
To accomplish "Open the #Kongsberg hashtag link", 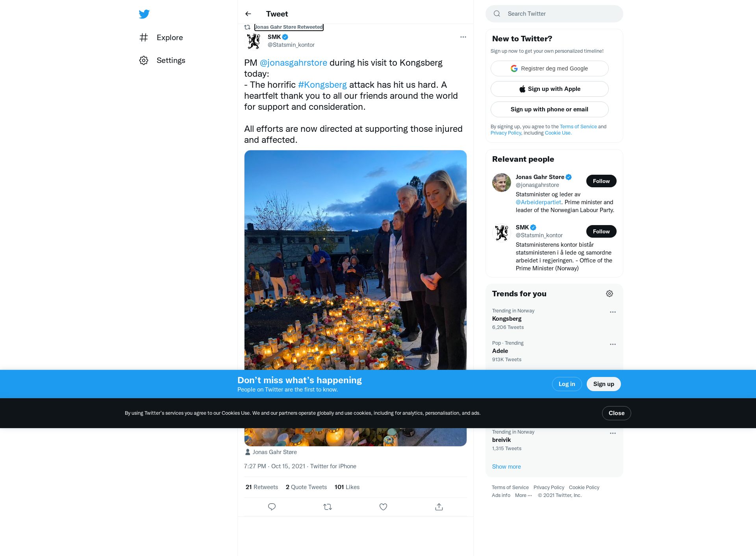I will 322,85.
